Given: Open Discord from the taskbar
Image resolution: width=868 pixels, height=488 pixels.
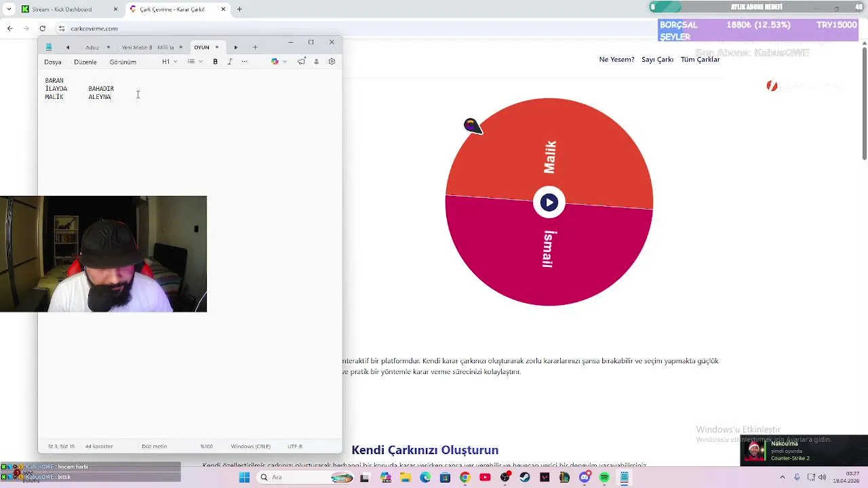Looking at the screenshot, I should [585, 477].
